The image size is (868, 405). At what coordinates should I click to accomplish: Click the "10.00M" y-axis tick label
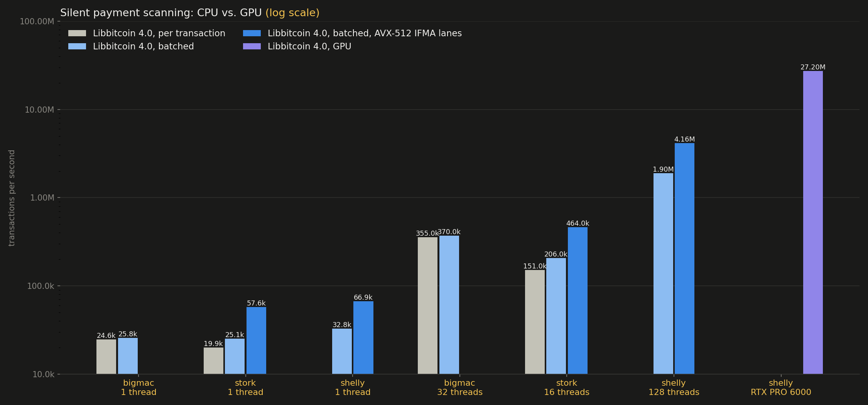pyautogui.click(x=39, y=110)
